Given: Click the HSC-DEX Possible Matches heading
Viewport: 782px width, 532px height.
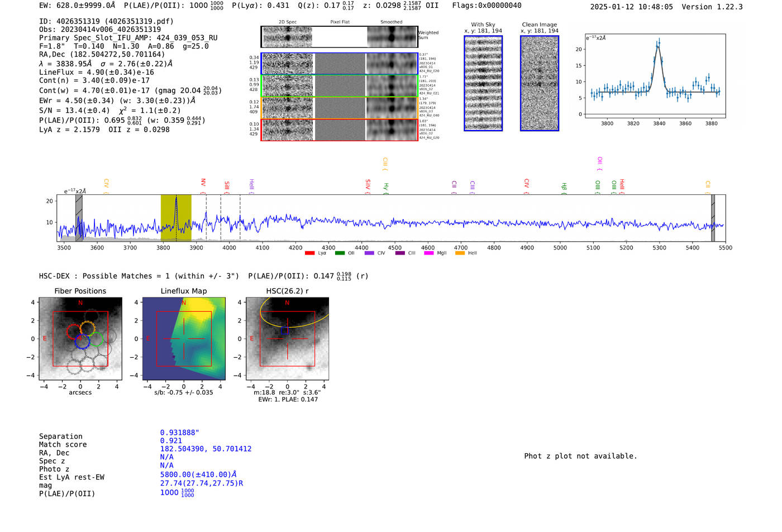Looking at the screenshot, I should (x=140, y=276).
